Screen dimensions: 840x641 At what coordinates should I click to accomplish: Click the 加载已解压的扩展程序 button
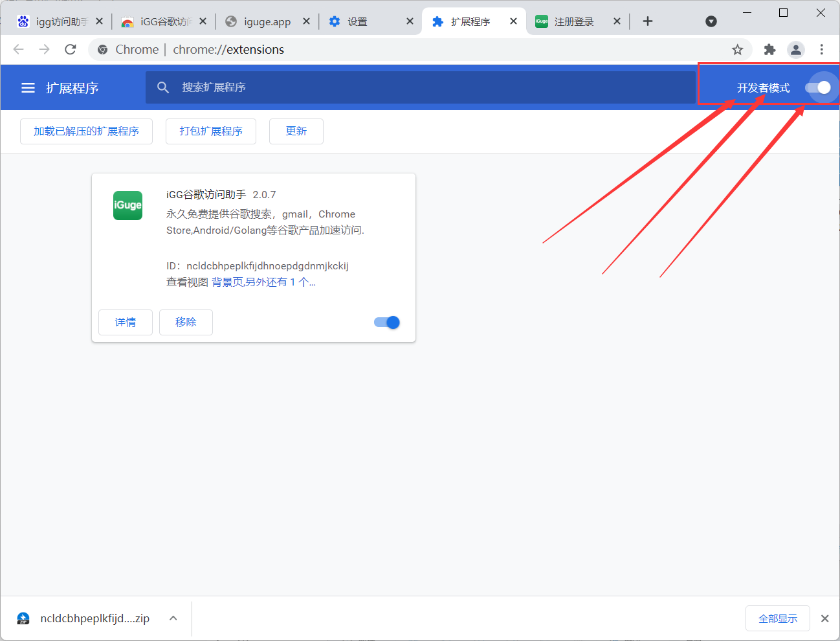[86, 131]
